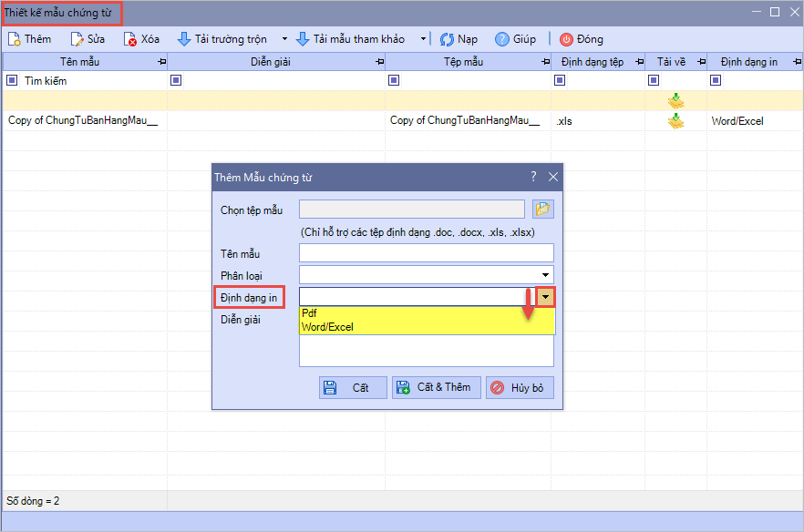The height and width of the screenshot is (532, 804).
Task: Click help question mark in dialog title
Action: [x=533, y=177]
